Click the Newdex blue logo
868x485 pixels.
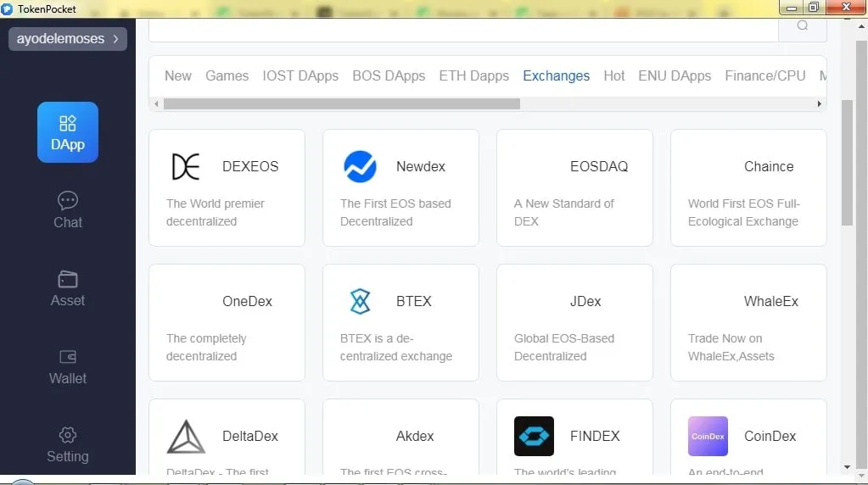click(x=360, y=166)
